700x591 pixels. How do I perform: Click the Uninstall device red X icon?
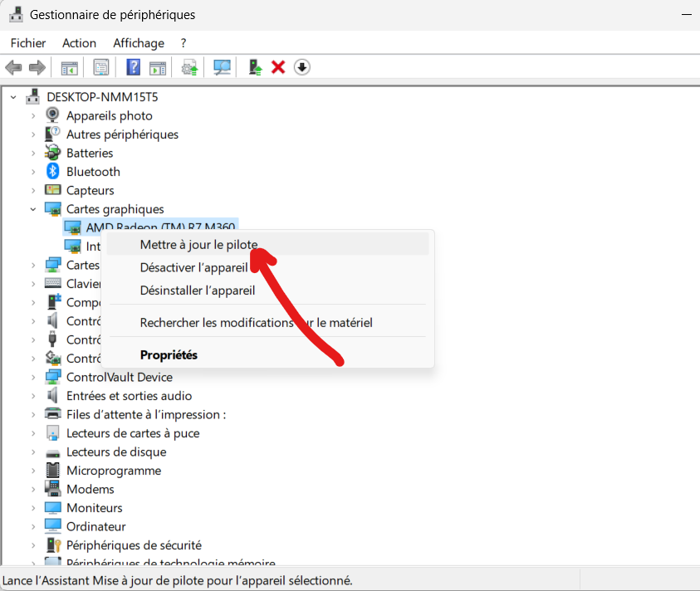277,66
